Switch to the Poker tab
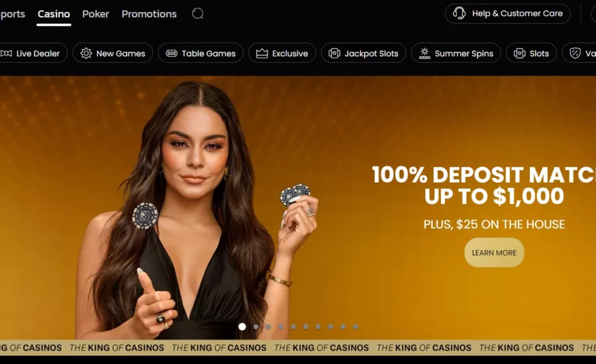596x364 pixels. point(95,14)
